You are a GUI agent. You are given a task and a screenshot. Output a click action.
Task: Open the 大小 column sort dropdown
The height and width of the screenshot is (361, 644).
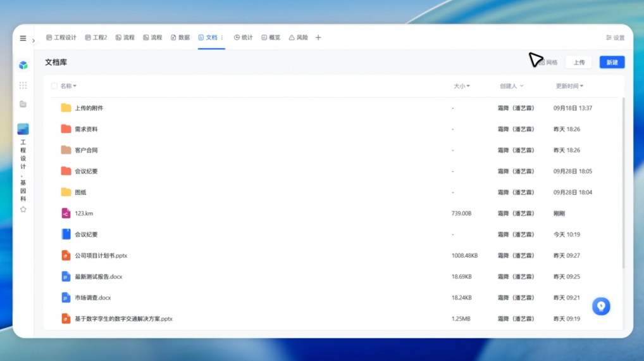[x=461, y=86]
